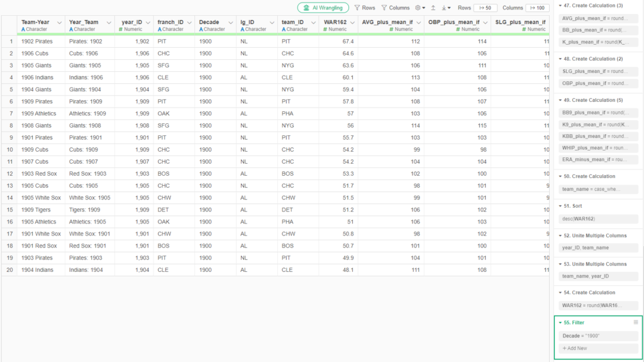Click the Rows count field showing 50
644x362 pixels.
(x=485, y=8)
